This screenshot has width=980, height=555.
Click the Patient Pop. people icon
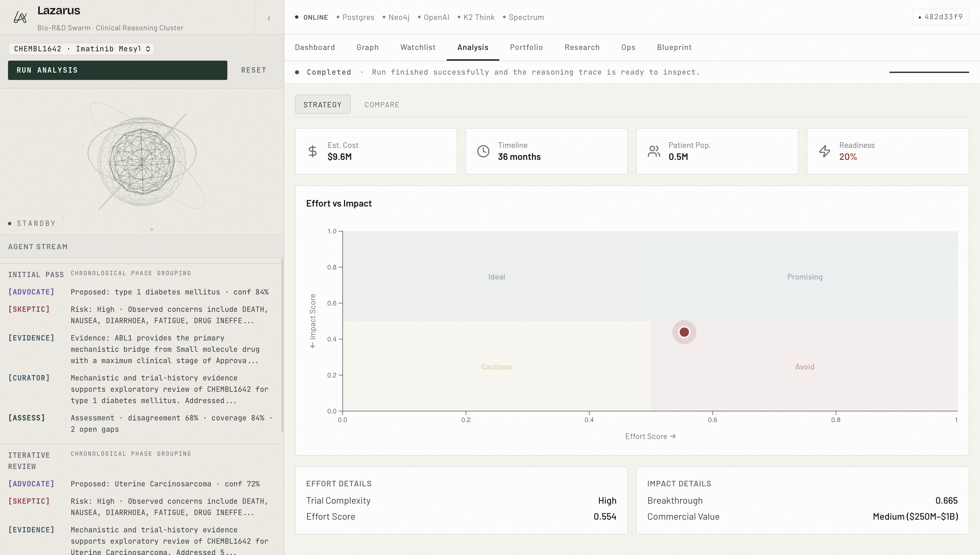click(x=654, y=151)
